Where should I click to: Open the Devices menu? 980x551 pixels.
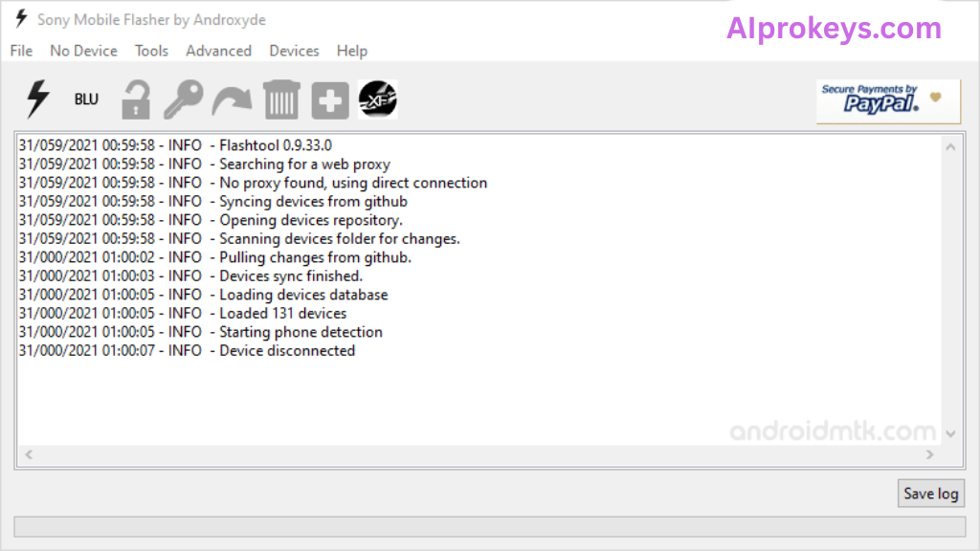pyautogui.click(x=295, y=51)
